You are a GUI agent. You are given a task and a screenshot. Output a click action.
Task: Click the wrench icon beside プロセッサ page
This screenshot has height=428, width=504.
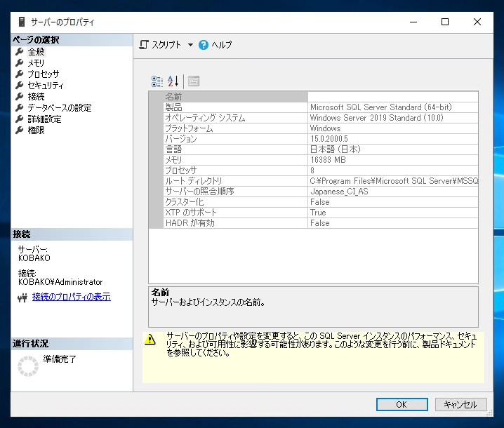(x=20, y=74)
